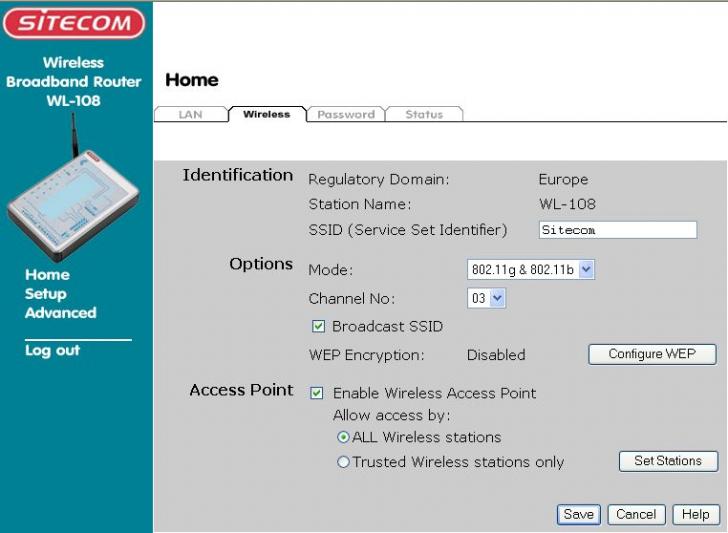
Task: Save the wireless settings
Action: (x=578, y=514)
